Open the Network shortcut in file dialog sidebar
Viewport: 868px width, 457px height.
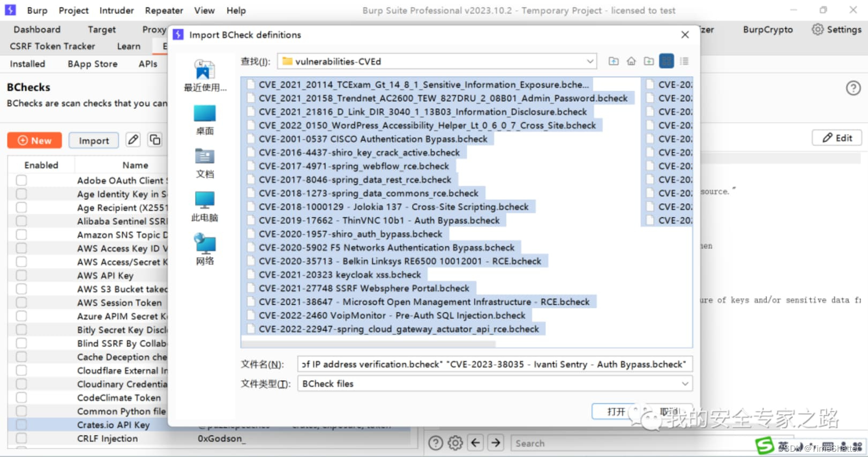[x=205, y=250]
